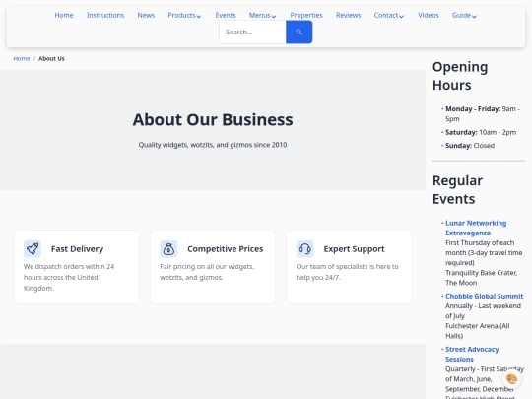The image size is (532, 399).
Task: Expand the Contact dropdown menu
Action: coord(389,15)
